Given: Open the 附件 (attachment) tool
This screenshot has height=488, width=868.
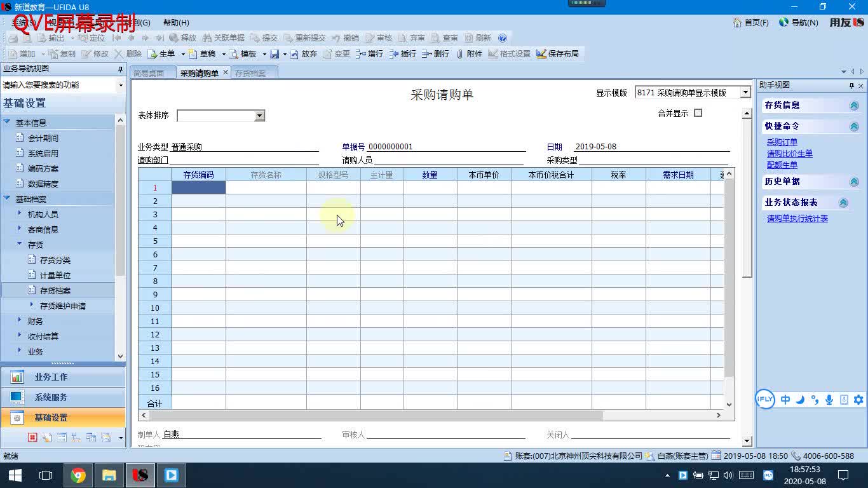Looking at the screenshot, I should pyautogui.click(x=473, y=53).
